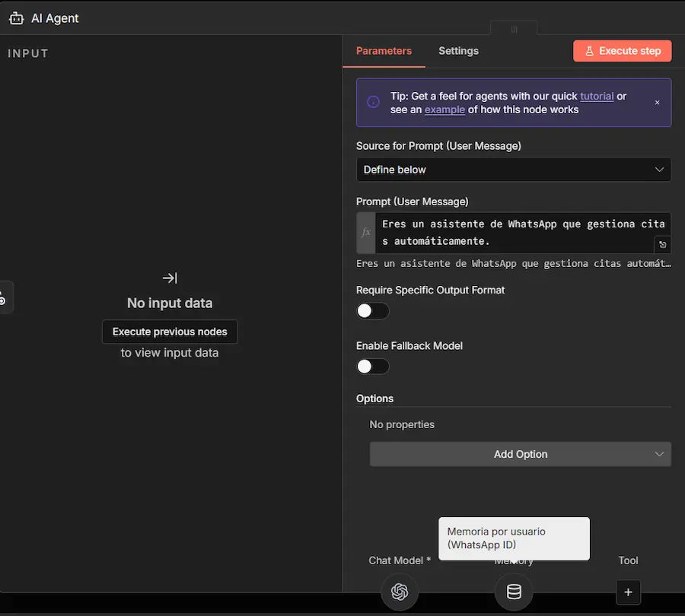Select the fx expression icon beside the prompt

365,233
